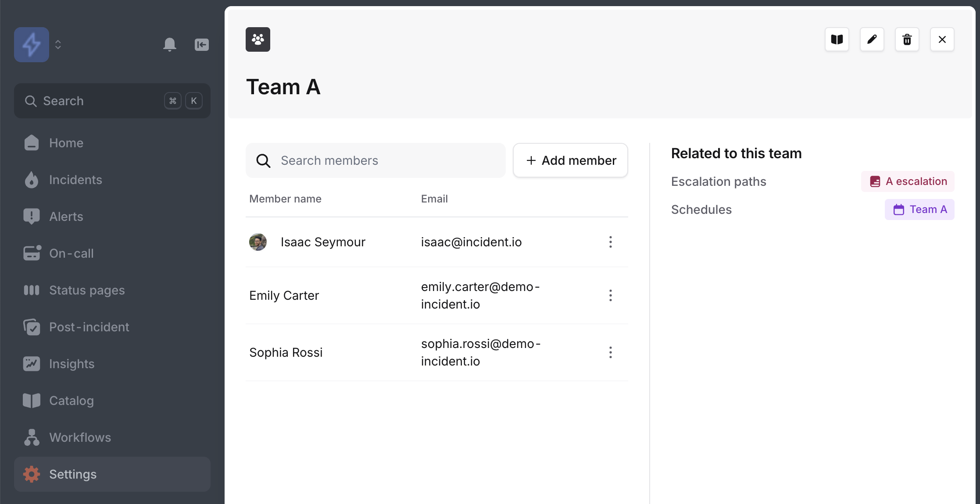980x504 pixels.
Task: Open Isaac Seymour's row options menu
Action: click(x=610, y=242)
